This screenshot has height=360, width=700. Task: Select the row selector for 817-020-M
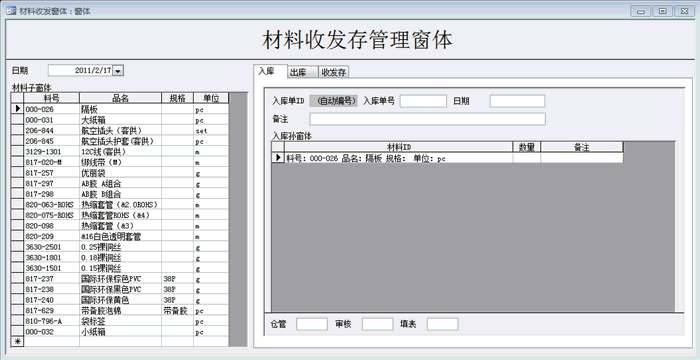(x=17, y=162)
